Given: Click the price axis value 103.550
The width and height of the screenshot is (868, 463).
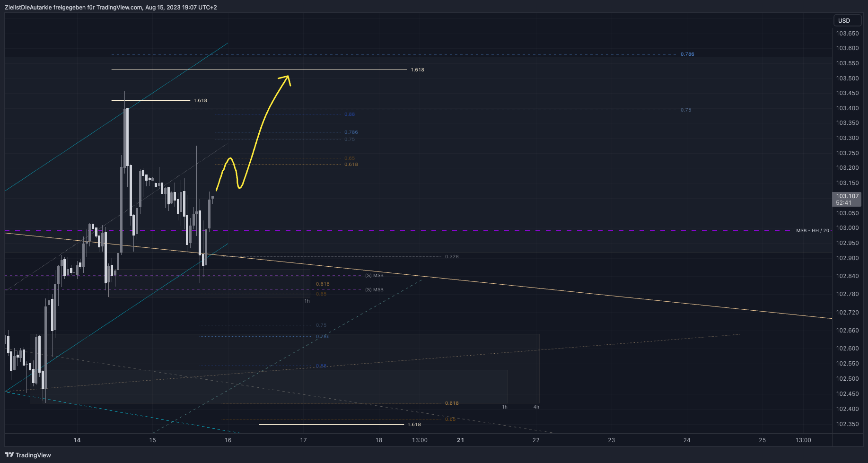Looking at the screenshot, I should tap(847, 63).
